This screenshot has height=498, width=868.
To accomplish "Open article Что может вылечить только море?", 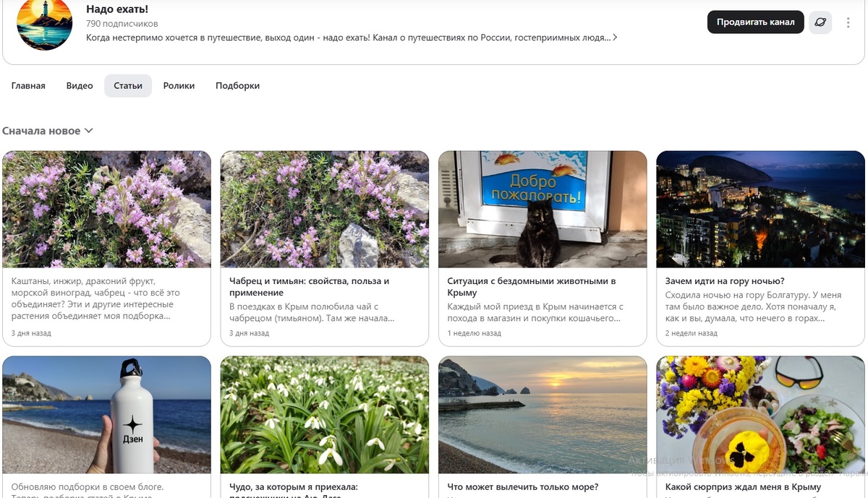I will point(523,487).
